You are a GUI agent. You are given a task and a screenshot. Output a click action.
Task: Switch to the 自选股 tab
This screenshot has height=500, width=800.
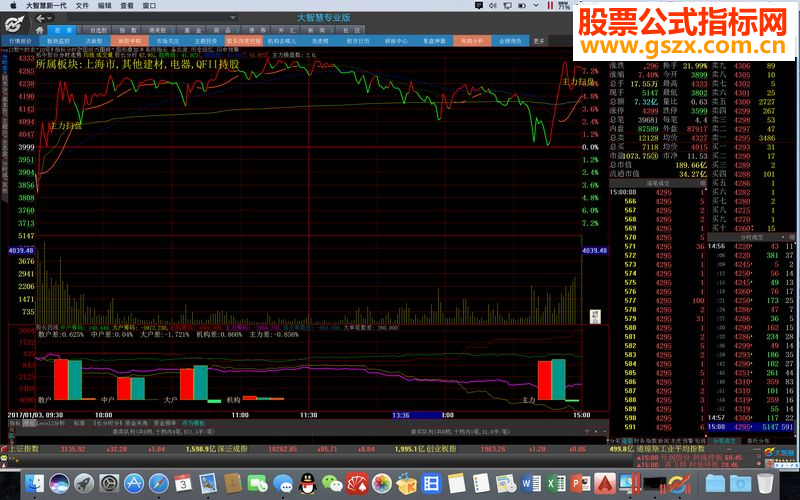click(x=96, y=30)
